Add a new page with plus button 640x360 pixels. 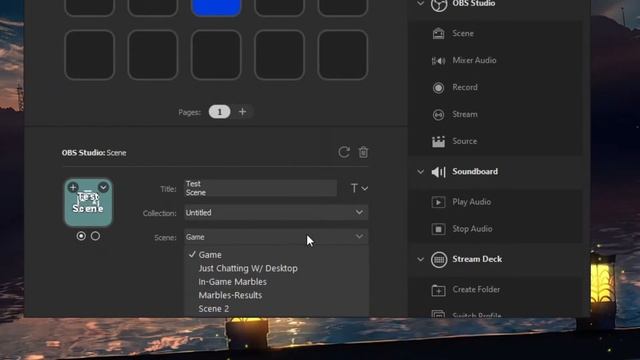click(242, 111)
